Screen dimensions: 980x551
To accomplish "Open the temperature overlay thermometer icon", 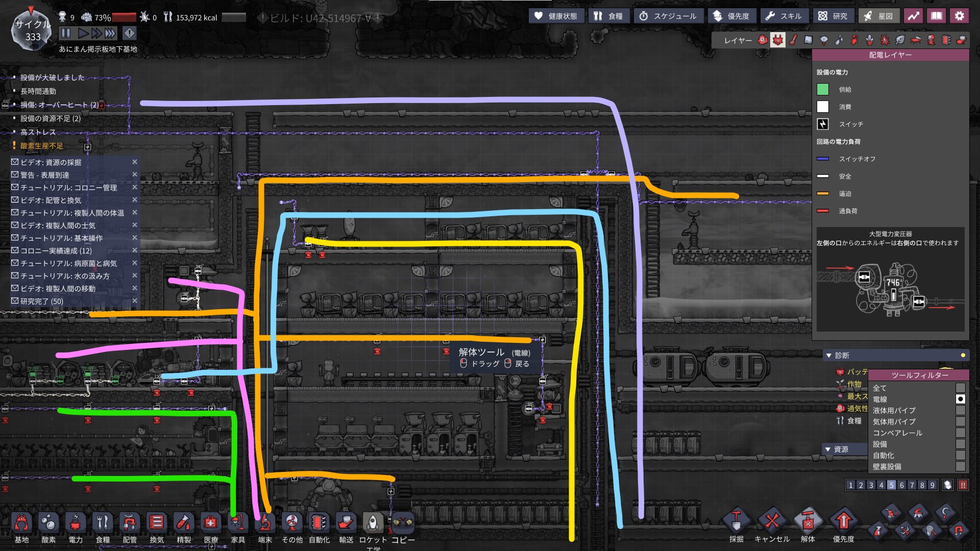I will (x=793, y=40).
